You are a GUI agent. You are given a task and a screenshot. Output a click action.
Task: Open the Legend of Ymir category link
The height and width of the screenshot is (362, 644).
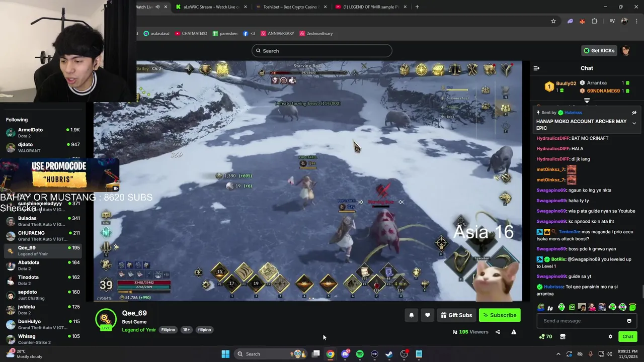tap(139, 330)
